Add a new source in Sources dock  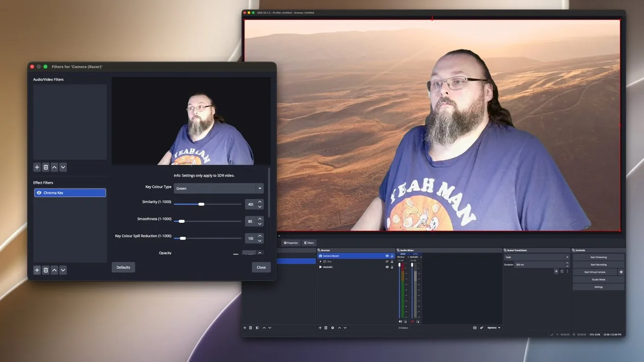(x=320, y=328)
